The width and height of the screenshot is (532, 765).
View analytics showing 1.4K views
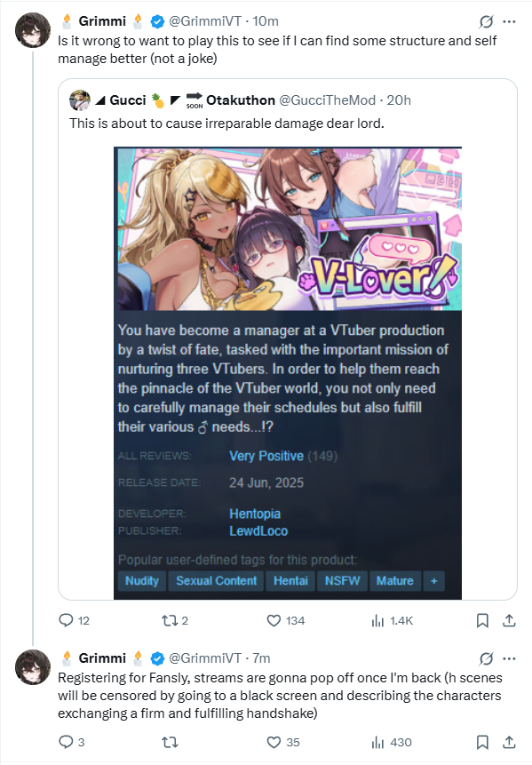coord(378,620)
